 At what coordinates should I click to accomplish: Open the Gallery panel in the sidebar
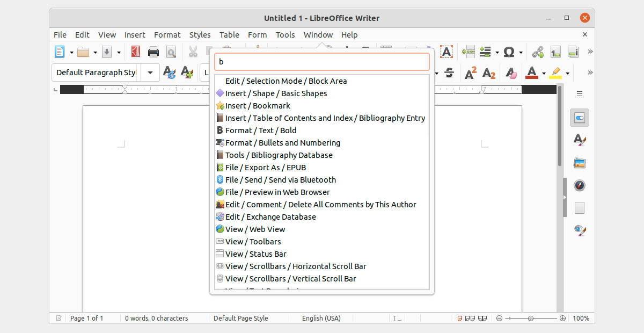click(580, 162)
